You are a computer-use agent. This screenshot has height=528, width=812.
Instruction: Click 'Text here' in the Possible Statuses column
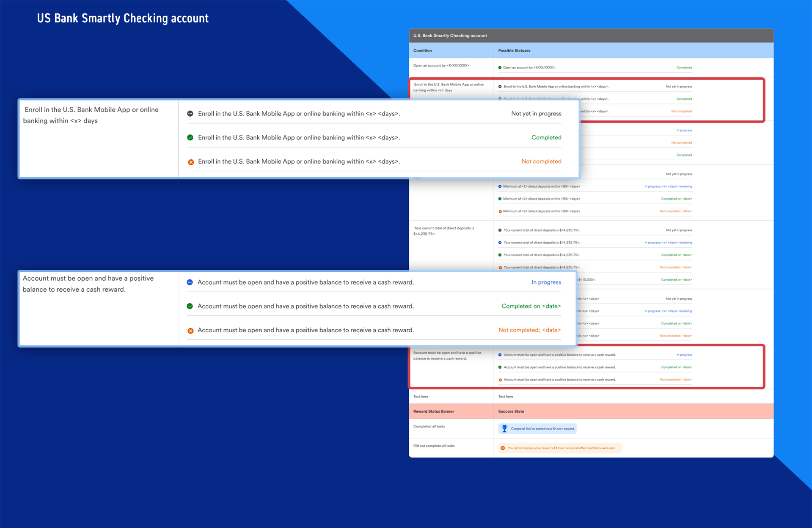tap(506, 397)
